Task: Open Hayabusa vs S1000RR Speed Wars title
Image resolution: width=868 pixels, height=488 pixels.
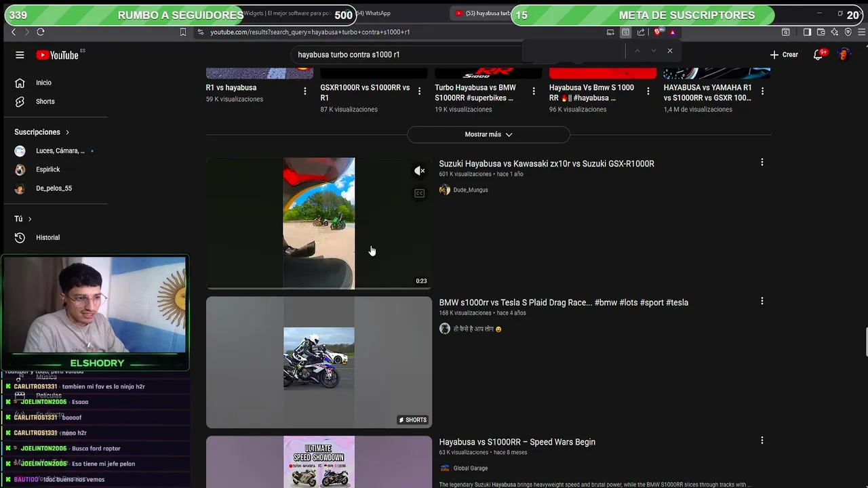Action: 517,442
